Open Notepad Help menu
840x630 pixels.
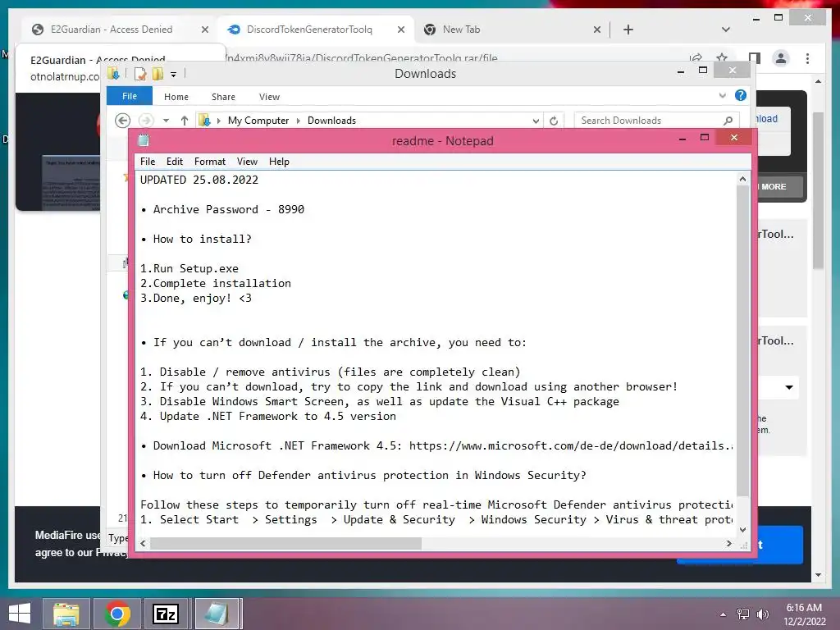pos(279,162)
